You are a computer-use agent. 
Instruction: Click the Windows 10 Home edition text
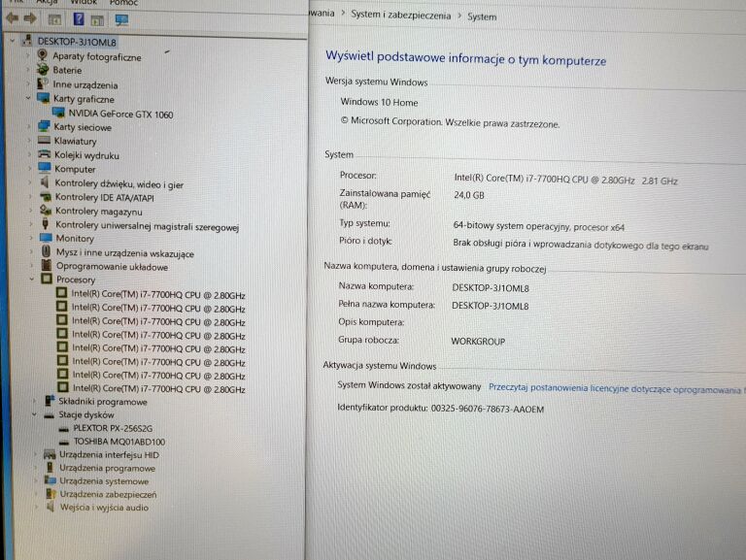pyautogui.click(x=379, y=102)
